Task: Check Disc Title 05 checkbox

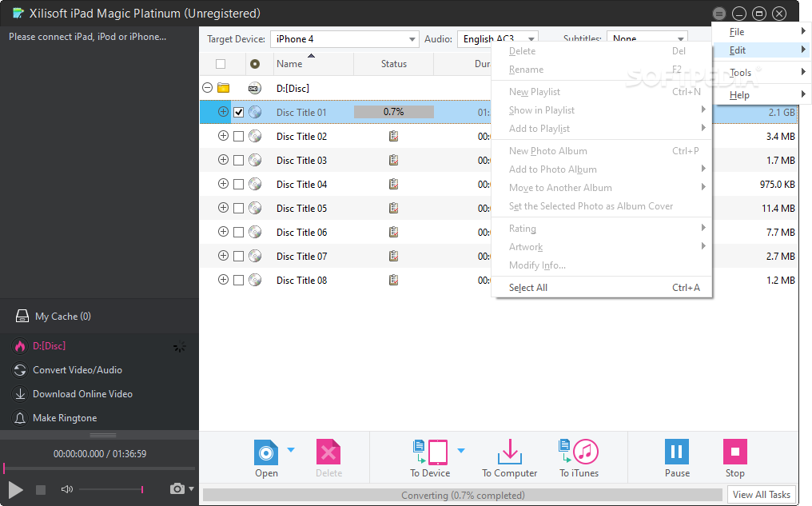Action: click(238, 208)
